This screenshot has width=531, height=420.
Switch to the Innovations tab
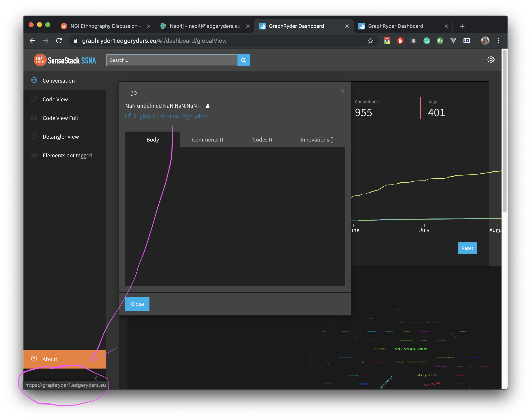click(317, 139)
